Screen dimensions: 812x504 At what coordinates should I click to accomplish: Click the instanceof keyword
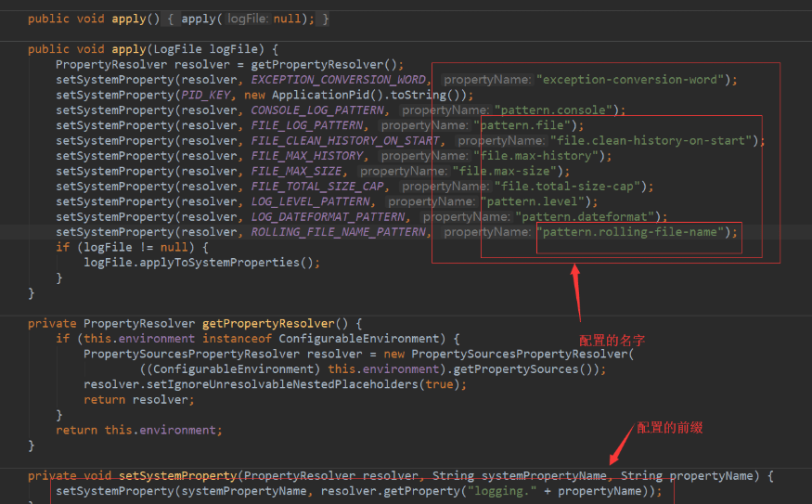point(237,339)
